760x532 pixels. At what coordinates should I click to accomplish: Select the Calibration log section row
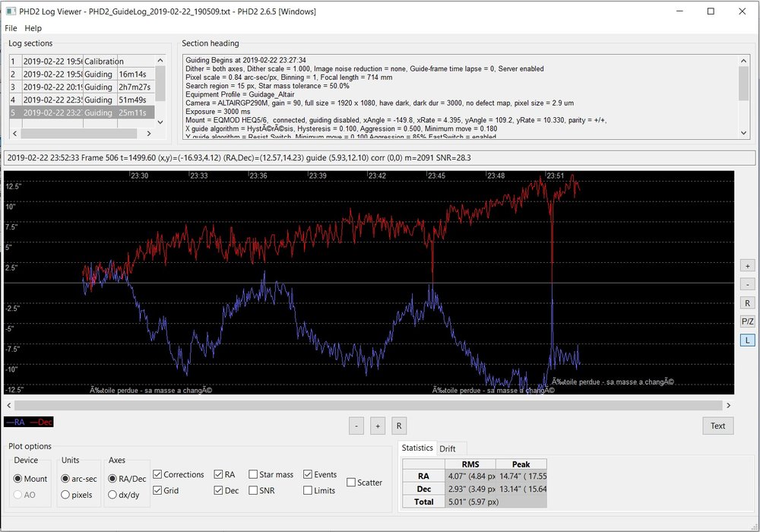pyautogui.click(x=82, y=61)
